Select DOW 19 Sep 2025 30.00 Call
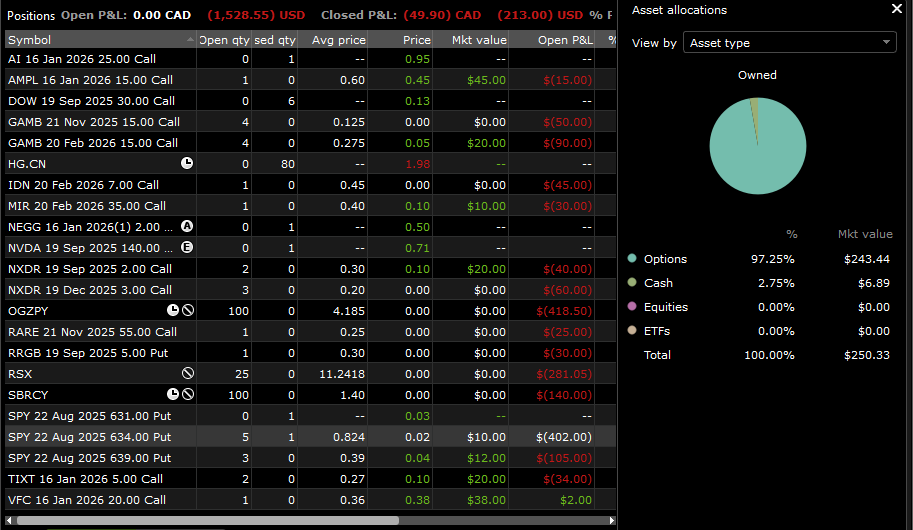The width and height of the screenshot is (913, 530). click(x=91, y=101)
